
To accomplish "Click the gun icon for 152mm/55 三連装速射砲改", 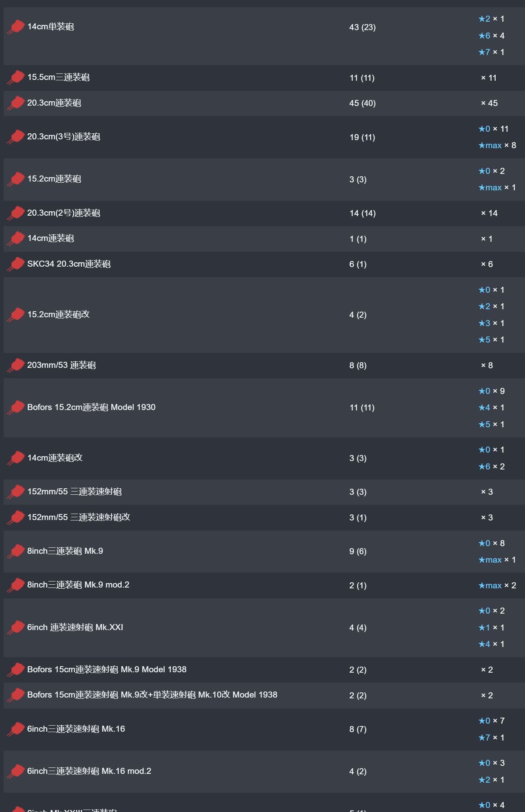I will 16,518.
